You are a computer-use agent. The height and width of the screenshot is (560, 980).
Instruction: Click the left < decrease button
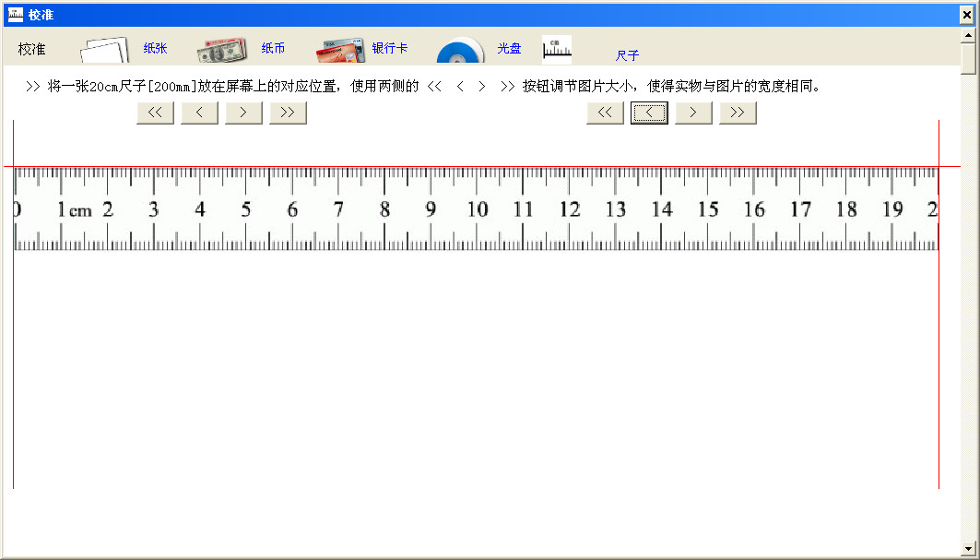[x=199, y=113]
